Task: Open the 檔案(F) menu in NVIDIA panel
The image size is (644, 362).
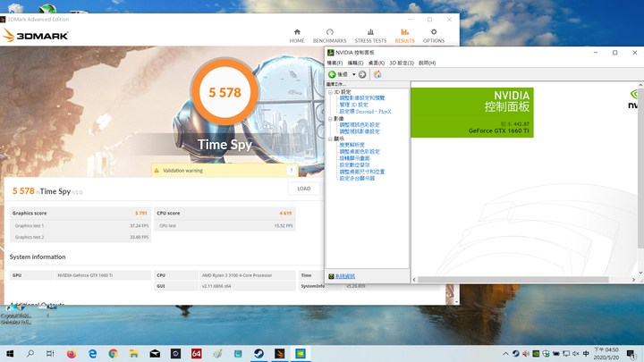Action: pyautogui.click(x=335, y=63)
